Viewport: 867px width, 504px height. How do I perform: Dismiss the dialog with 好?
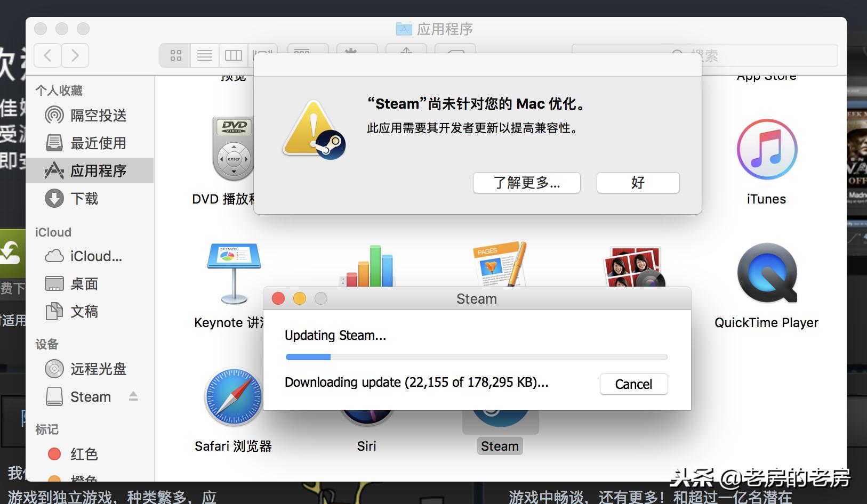[638, 183]
